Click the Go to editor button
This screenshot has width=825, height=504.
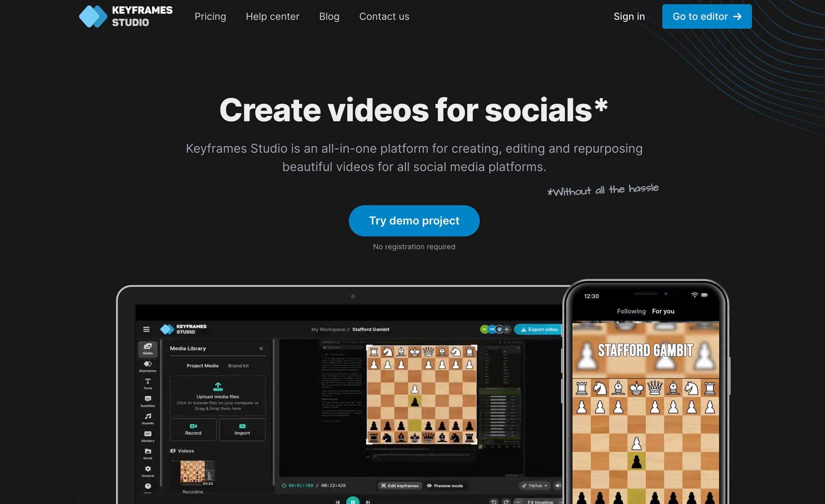click(x=707, y=16)
